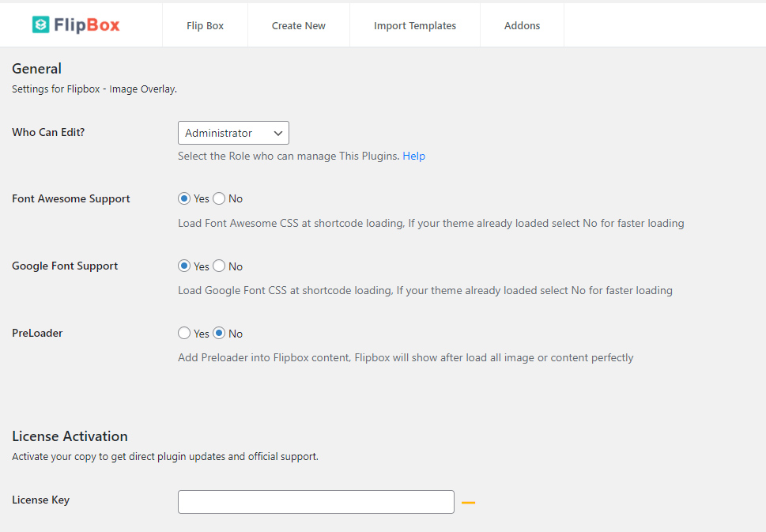Viewport: 766px width, 532px height.
Task: Set PreLoader to No
Action: 219,333
